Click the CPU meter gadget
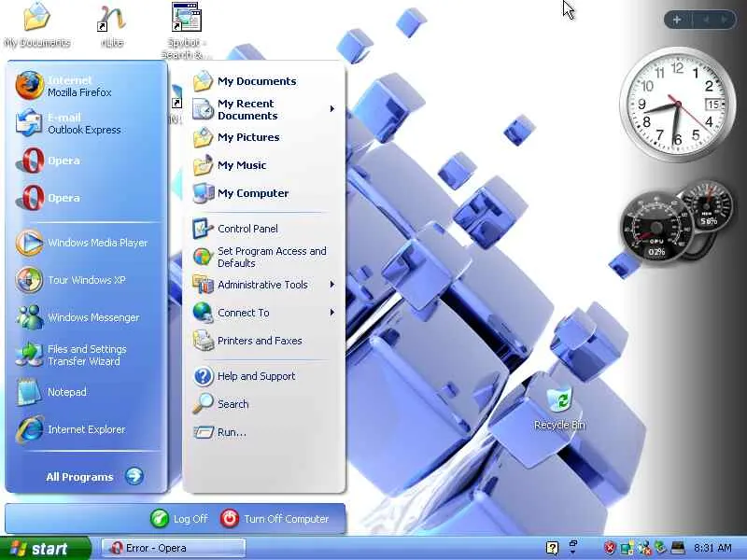Screen dimensions: 747x560 [x=656, y=229]
